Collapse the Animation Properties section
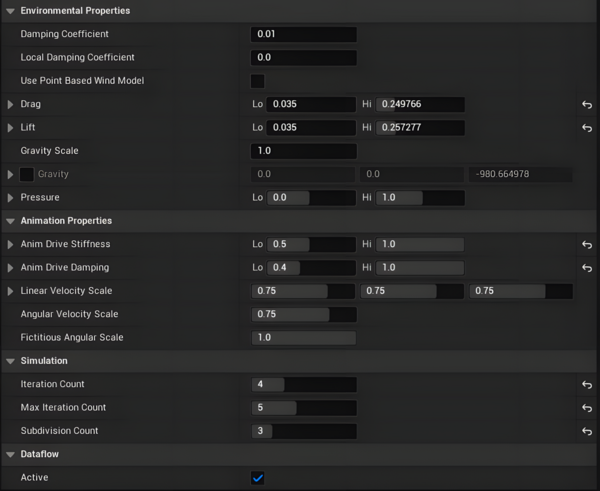600x491 pixels. pyautogui.click(x=10, y=220)
